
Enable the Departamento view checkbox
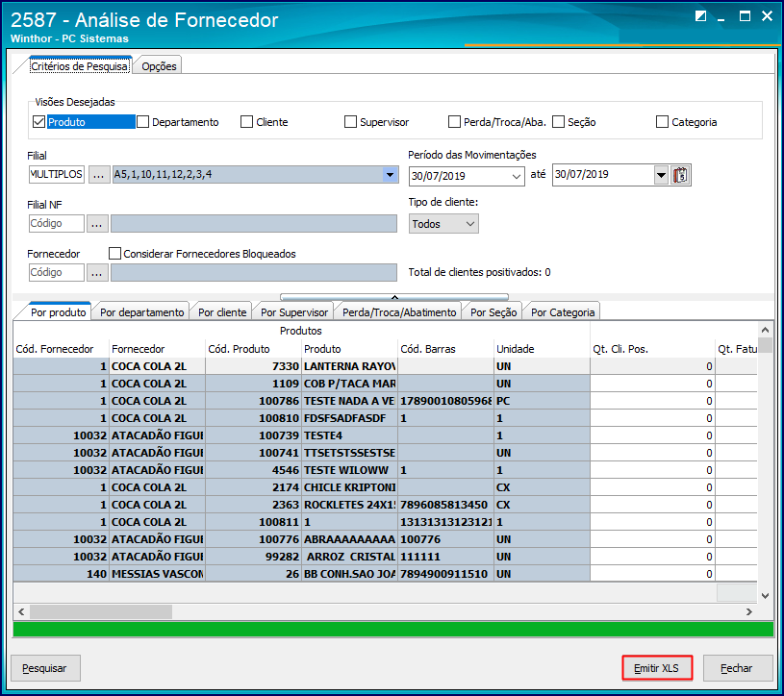tap(143, 122)
